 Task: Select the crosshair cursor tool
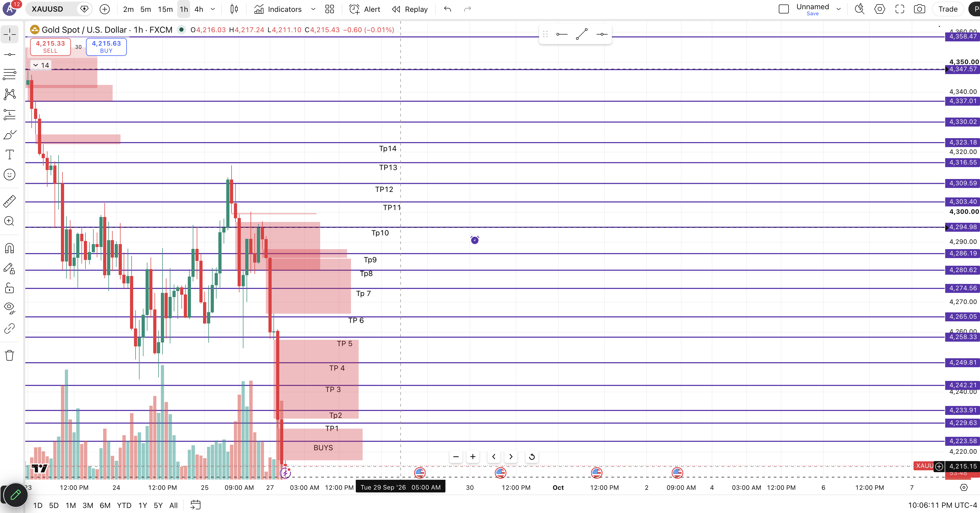tap(9, 35)
